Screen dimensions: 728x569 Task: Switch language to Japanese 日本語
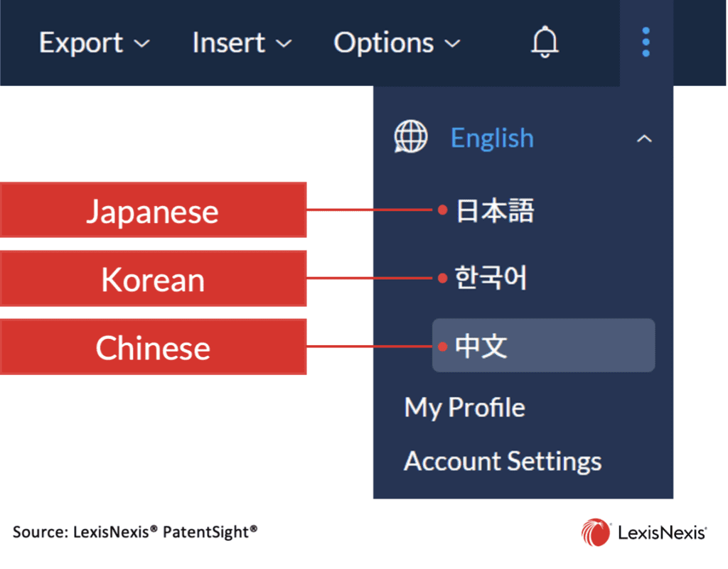pyautogui.click(x=495, y=210)
